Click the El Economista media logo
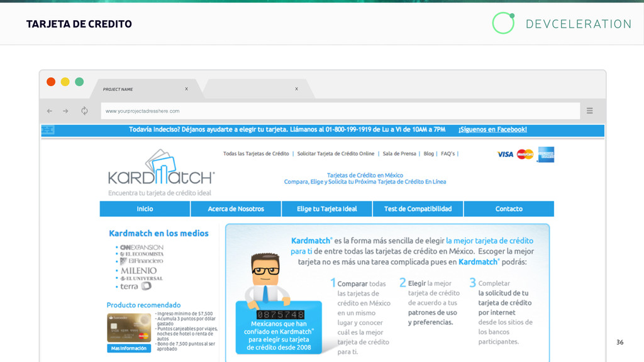Image resolution: width=644 pixels, height=362 pixels. [x=142, y=254]
